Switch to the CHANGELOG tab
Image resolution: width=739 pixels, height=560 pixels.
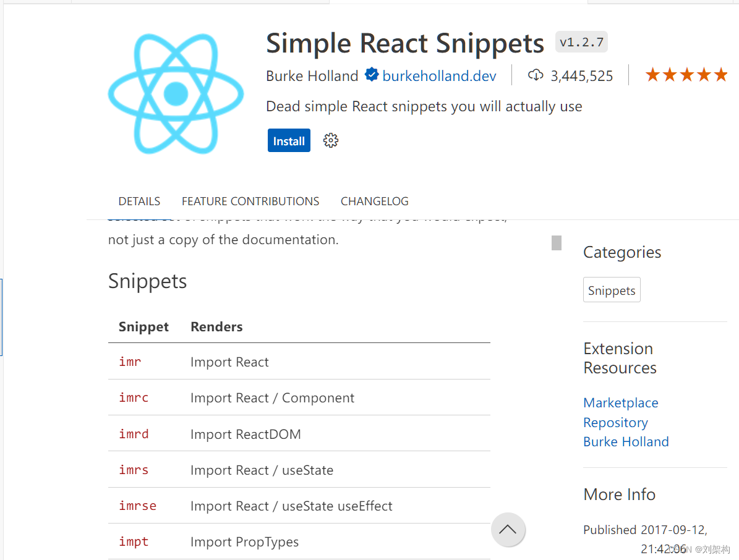point(375,201)
